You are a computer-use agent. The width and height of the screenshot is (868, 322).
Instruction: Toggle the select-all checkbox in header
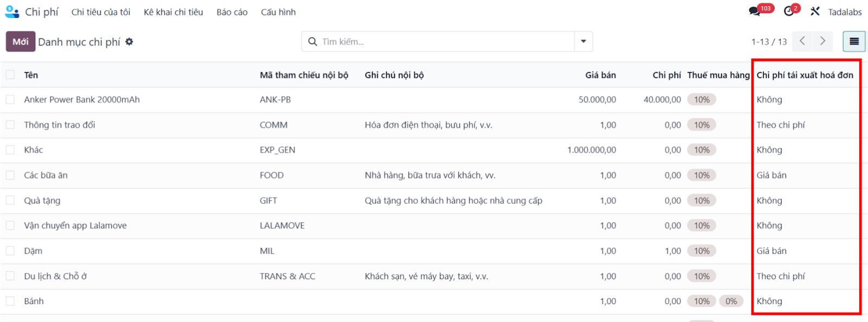coord(10,75)
